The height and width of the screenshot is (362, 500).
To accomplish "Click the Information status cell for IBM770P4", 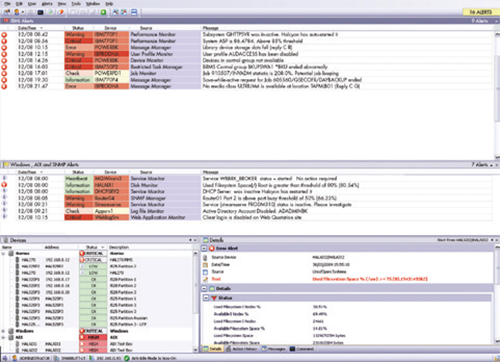I will [x=79, y=80].
